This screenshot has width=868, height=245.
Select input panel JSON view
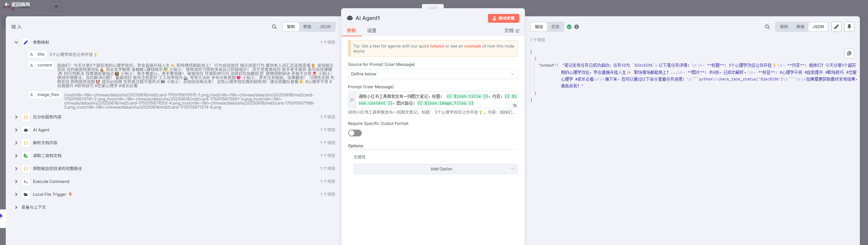325,27
